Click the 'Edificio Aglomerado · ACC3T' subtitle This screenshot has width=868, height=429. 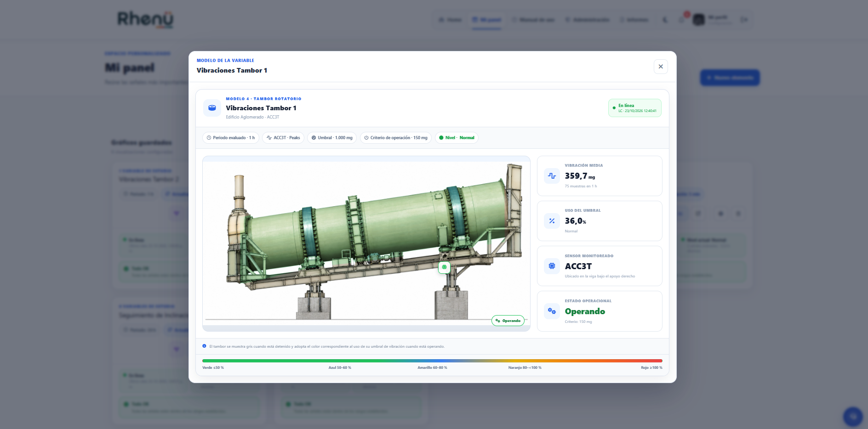click(x=252, y=117)
